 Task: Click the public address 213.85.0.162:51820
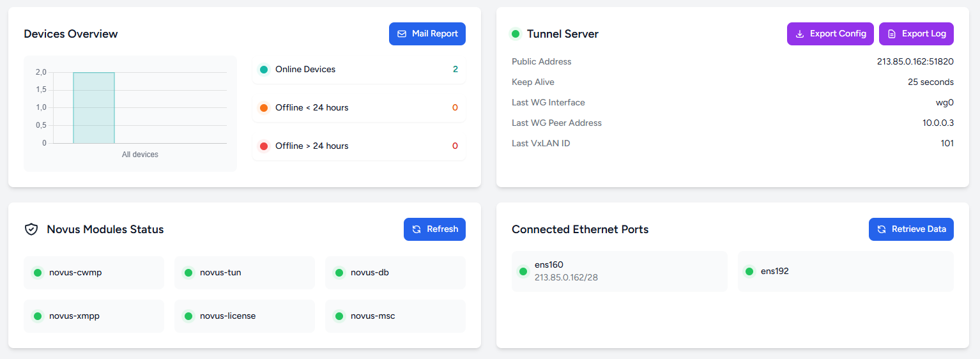(915, 62)
